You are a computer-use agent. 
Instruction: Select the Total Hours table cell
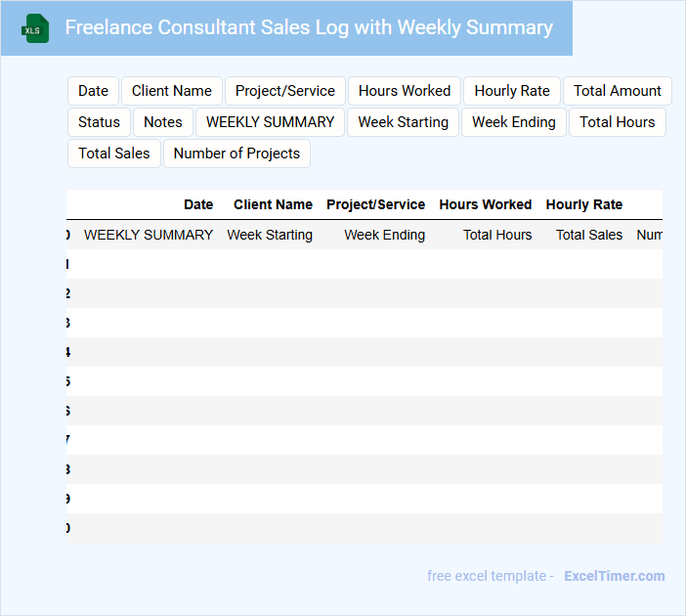[x=497, y=235]
